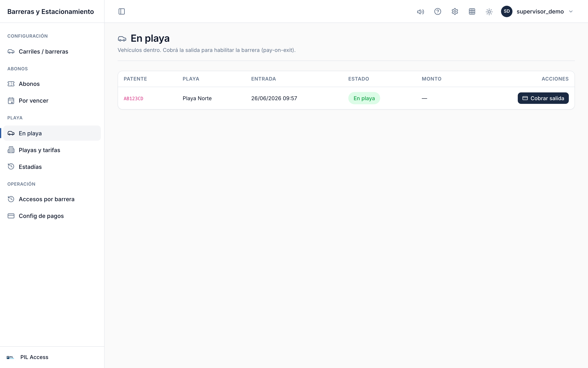Screen dimensions: 588x368
Task: Click the car icon in En playa page heading
Action: point(122,39)
